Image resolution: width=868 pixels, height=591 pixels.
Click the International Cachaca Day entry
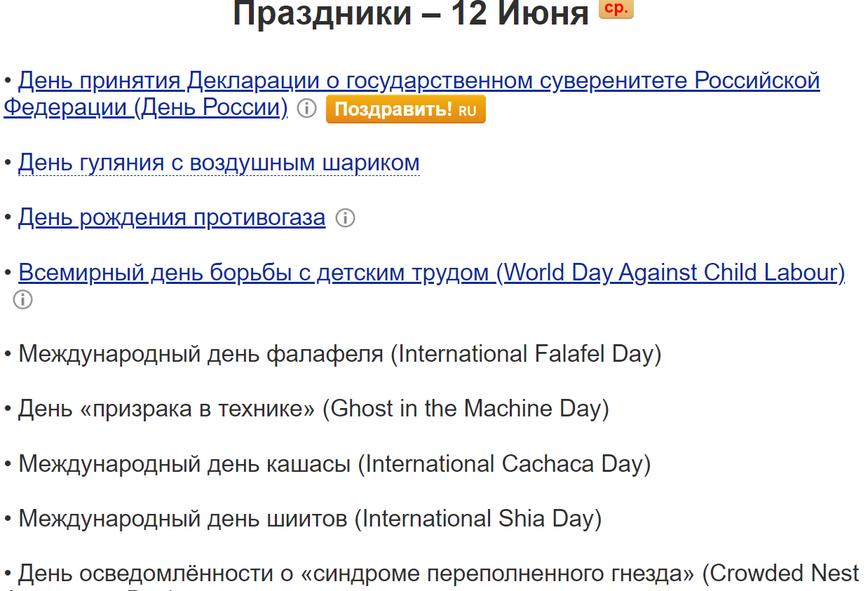[334, 463]
